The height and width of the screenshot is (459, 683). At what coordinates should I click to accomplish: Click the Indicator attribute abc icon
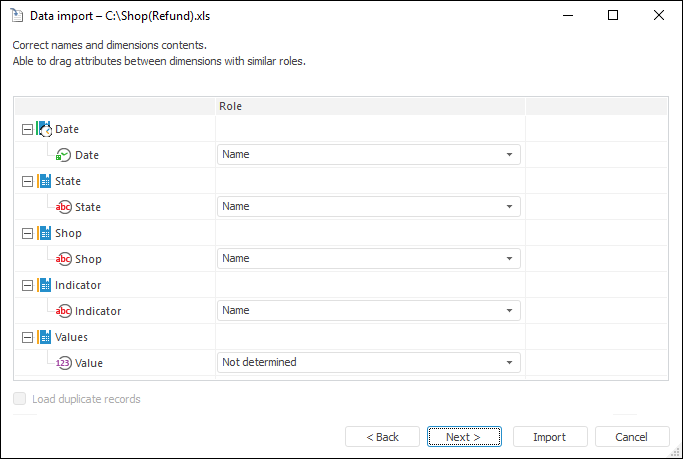click(63, 311)
